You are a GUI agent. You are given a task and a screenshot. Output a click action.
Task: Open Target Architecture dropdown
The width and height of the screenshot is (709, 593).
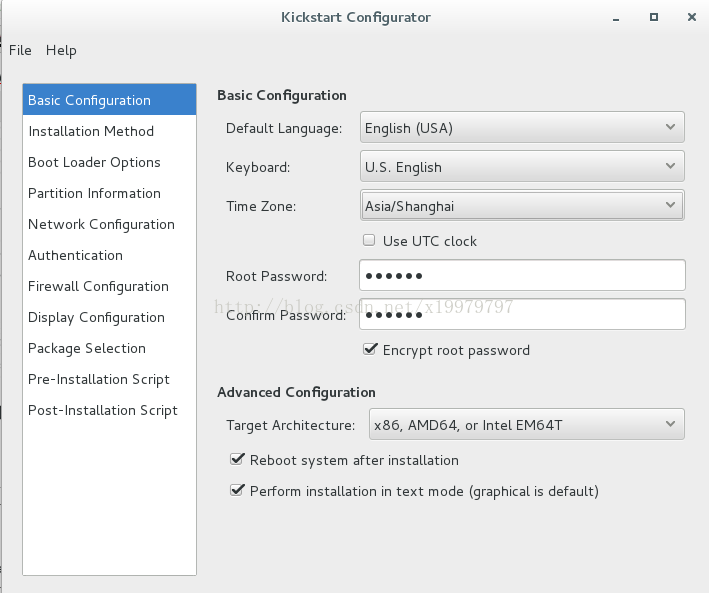point(527,424)
